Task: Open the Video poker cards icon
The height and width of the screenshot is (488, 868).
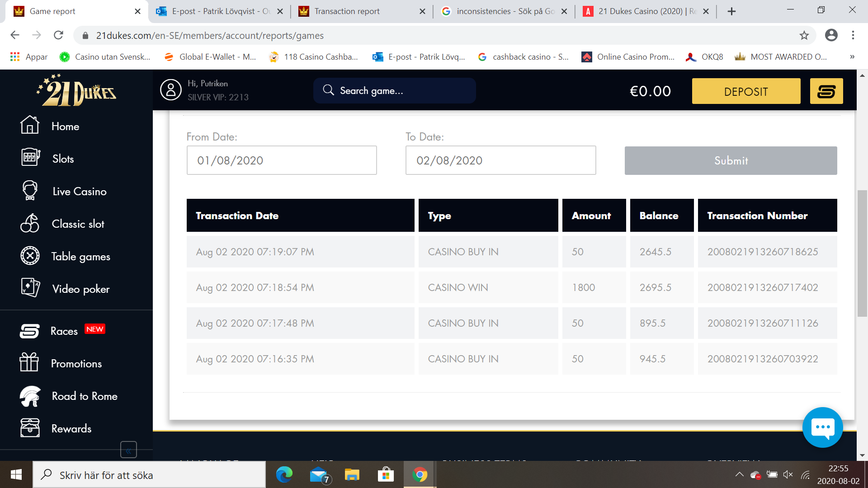Action: (x=30, y=287)
